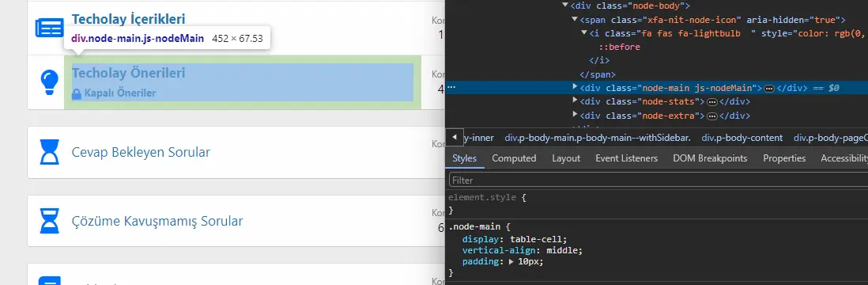Select the ::before pseudo-element line
The height and width of the screenshot is (285, 868).
click(620, 47)
